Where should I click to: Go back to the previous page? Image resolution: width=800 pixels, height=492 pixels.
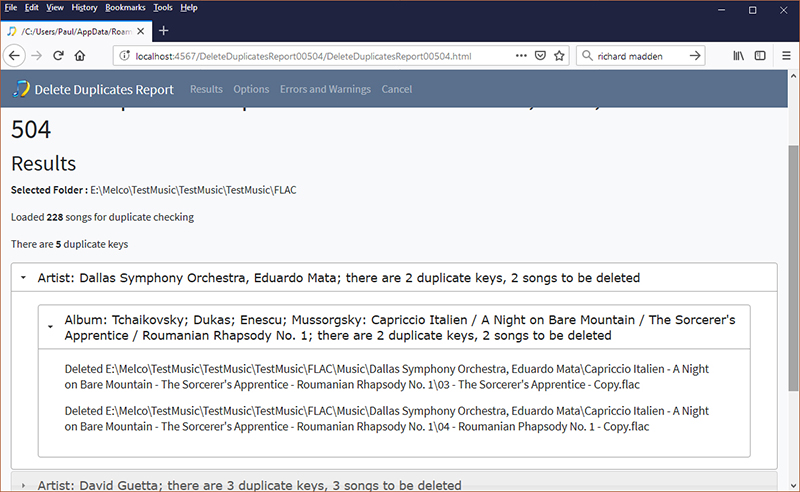coord(14,56)
